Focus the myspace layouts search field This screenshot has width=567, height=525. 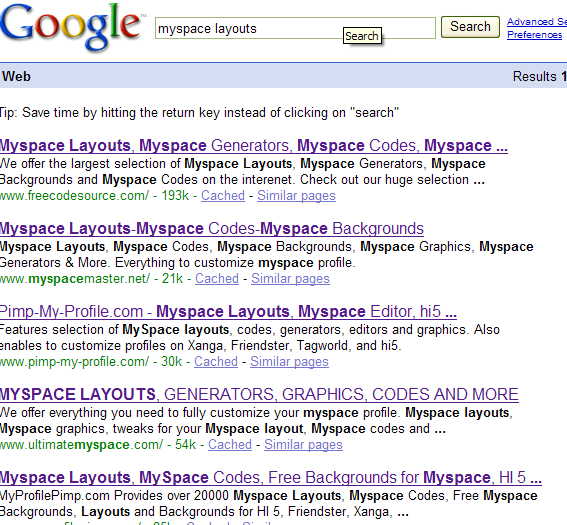pos(295,28)
